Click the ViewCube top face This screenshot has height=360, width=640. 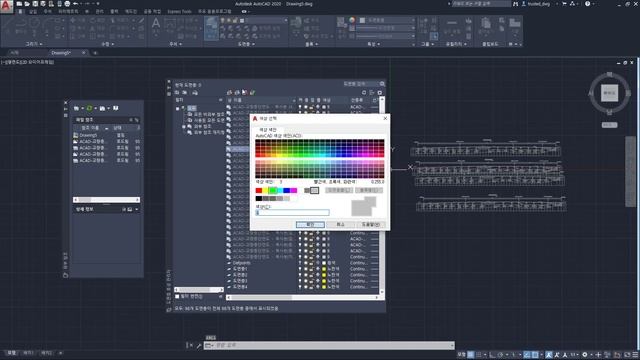(x=609, y=93)
